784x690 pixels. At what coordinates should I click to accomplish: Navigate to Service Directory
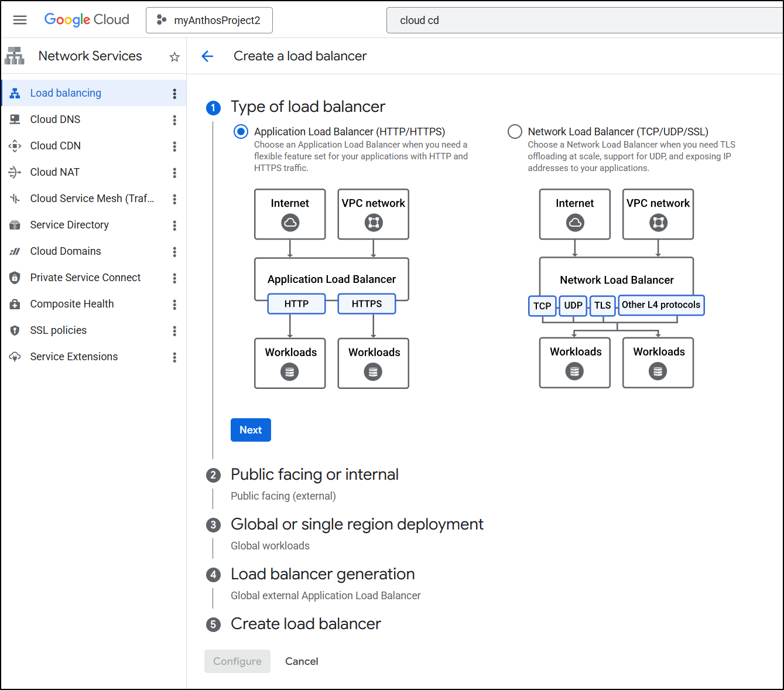coord(69,225)
